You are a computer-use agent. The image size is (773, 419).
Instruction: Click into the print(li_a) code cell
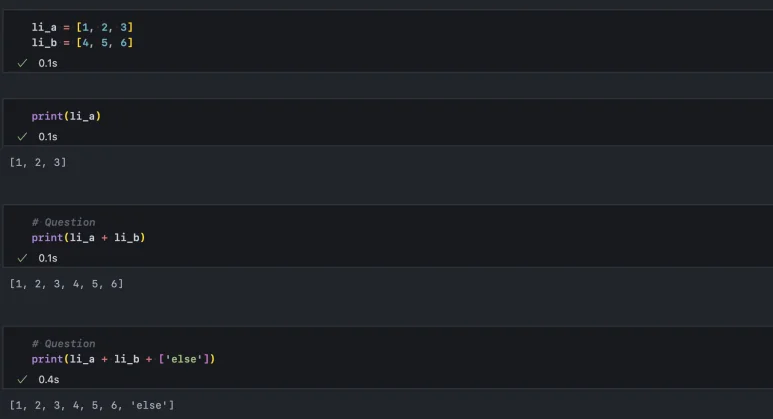(x=66, y=116)
